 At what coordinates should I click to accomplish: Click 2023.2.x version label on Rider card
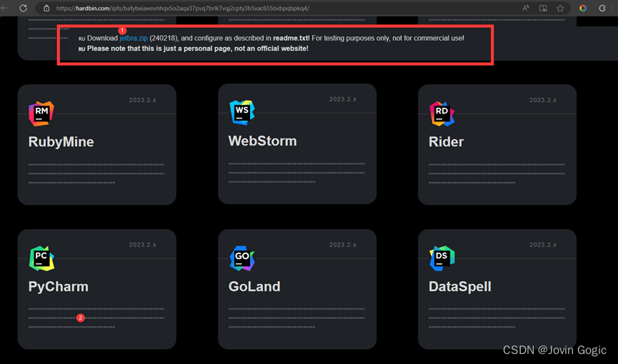543,100
